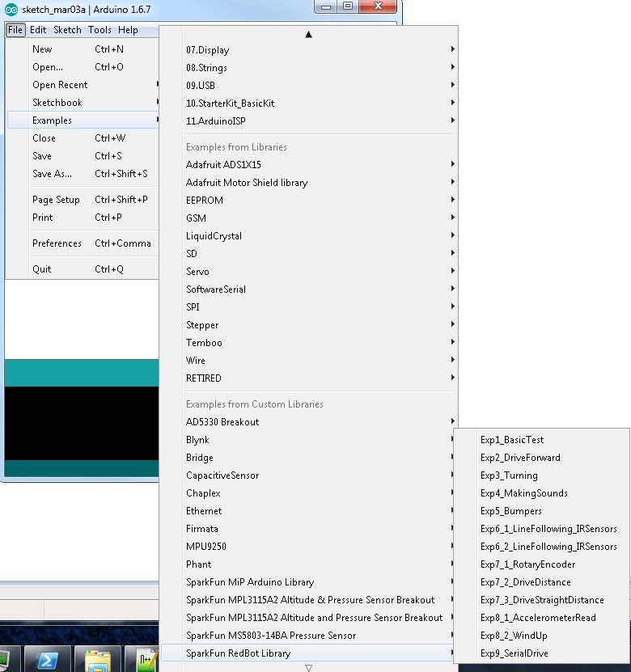Open PowerShell from the taskbar

click(47, 659)
